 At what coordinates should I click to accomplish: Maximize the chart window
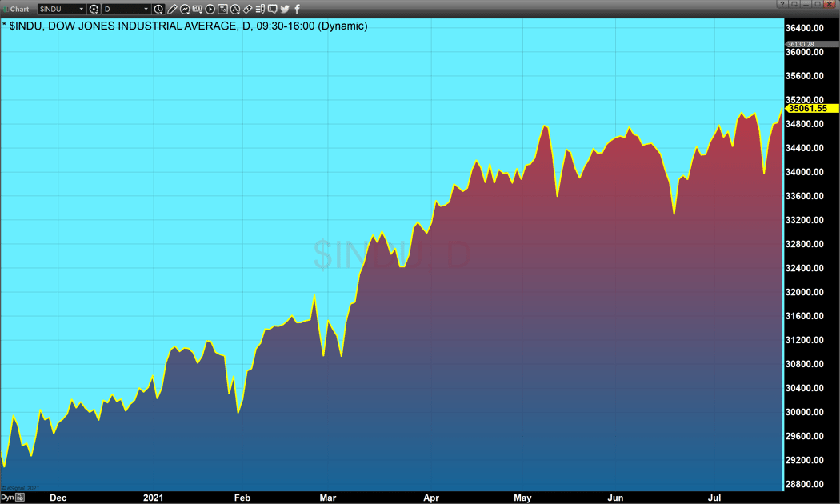818,4
